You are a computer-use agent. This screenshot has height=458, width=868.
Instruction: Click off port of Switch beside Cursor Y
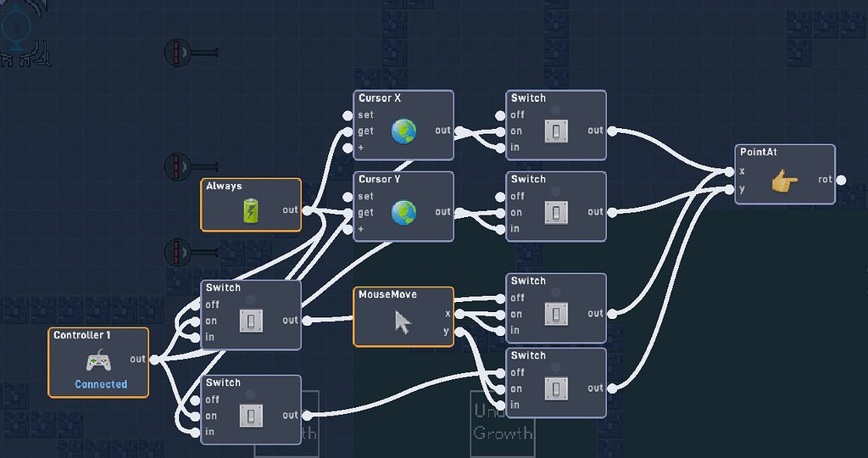[500, 197]
